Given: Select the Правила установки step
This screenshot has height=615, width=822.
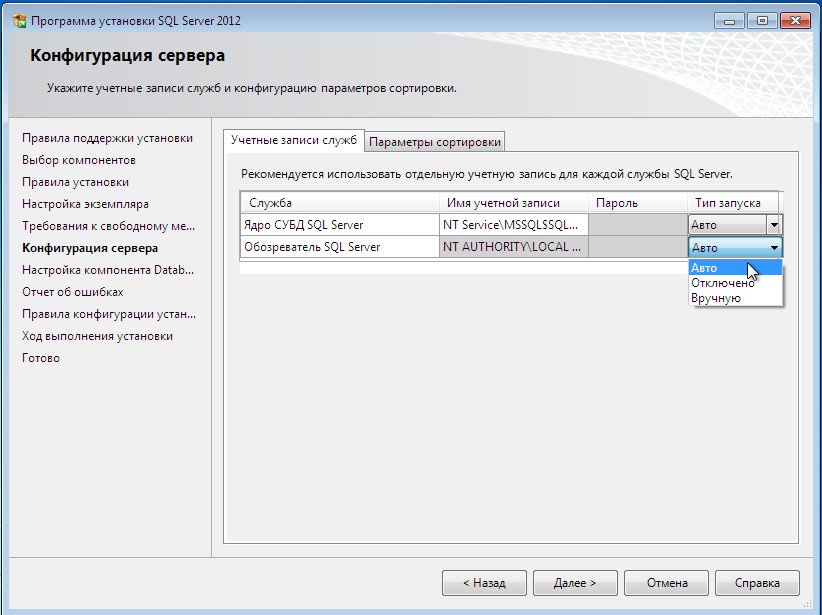Looking at the screenshot, I should pos(75,182).
